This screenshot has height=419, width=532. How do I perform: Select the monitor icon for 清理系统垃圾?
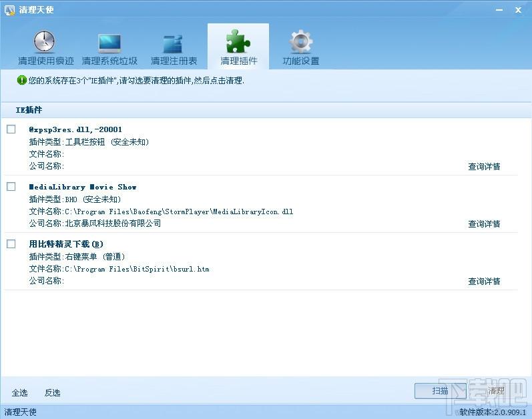[x=109, y=43]
